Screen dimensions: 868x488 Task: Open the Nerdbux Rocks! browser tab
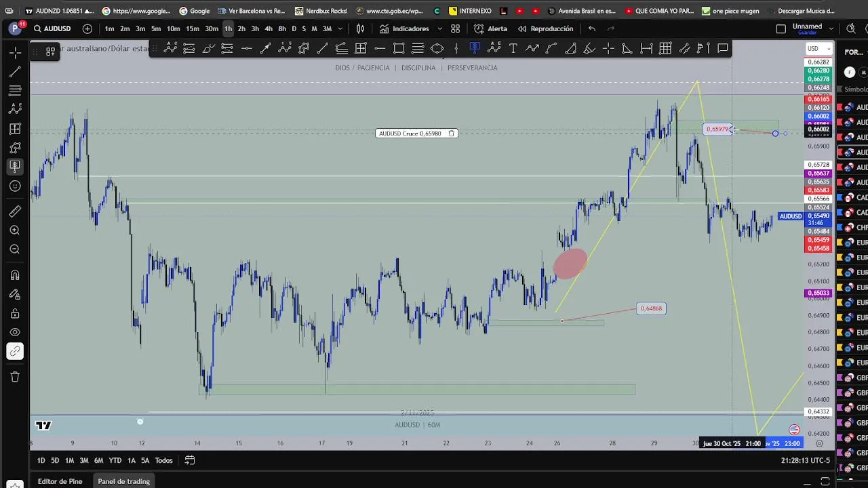tap(322, 11)
